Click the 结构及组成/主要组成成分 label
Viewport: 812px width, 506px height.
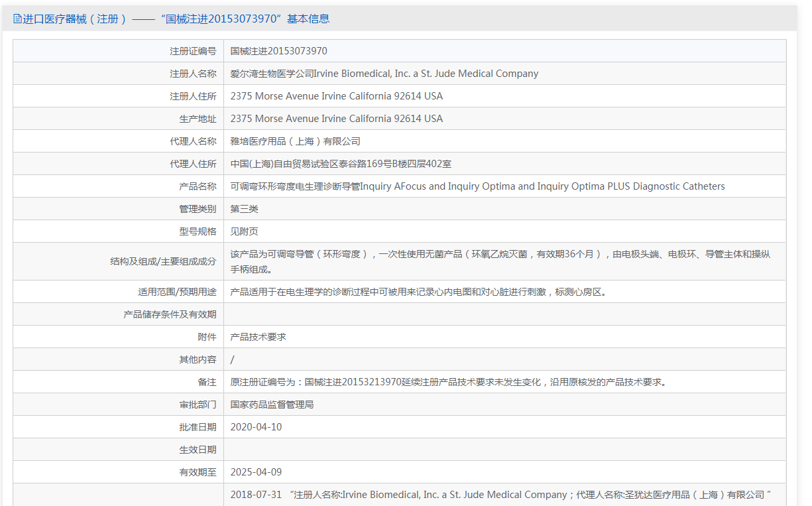[x=163, y=261]
